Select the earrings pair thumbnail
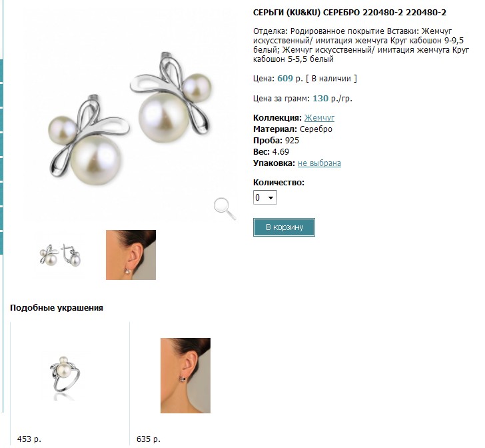 (x=61, y=255)
